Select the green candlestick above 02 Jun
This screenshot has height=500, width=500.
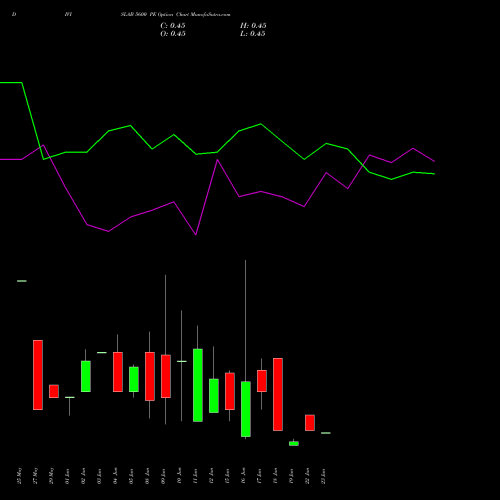[86, 376]
